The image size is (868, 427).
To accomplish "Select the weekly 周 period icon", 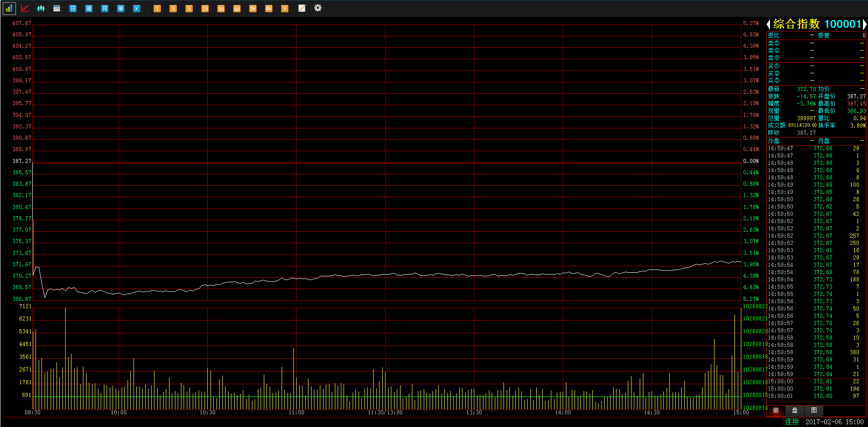I will point(89,9).
